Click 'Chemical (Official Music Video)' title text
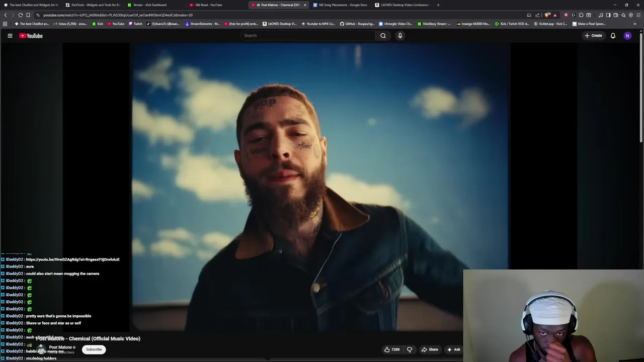The image size is (644, 362). tap(105, 339)
